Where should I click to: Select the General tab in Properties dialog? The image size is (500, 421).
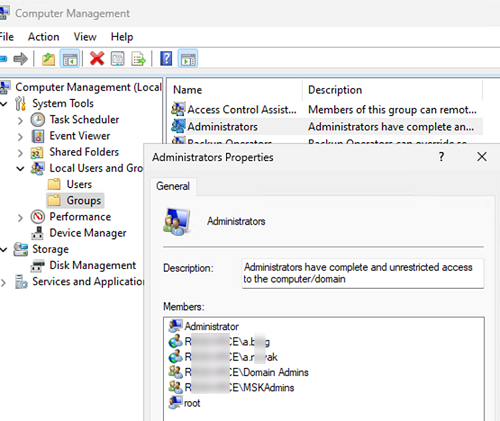click(x=173, y=186)
